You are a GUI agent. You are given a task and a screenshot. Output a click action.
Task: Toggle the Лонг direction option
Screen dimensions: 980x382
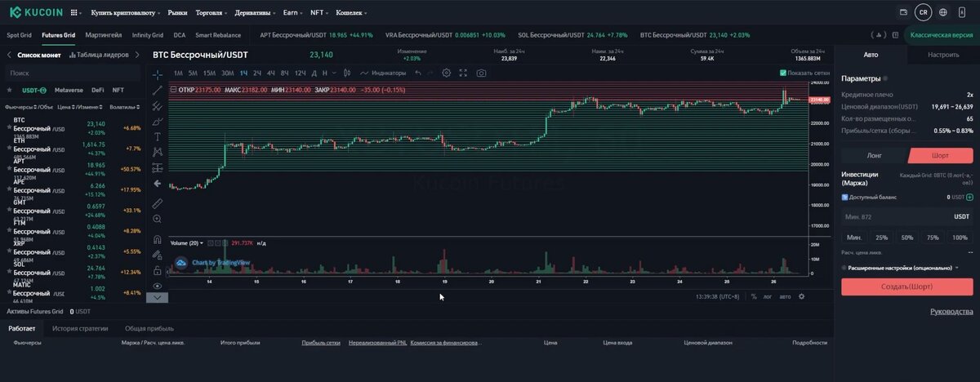(x=874, y=155)
